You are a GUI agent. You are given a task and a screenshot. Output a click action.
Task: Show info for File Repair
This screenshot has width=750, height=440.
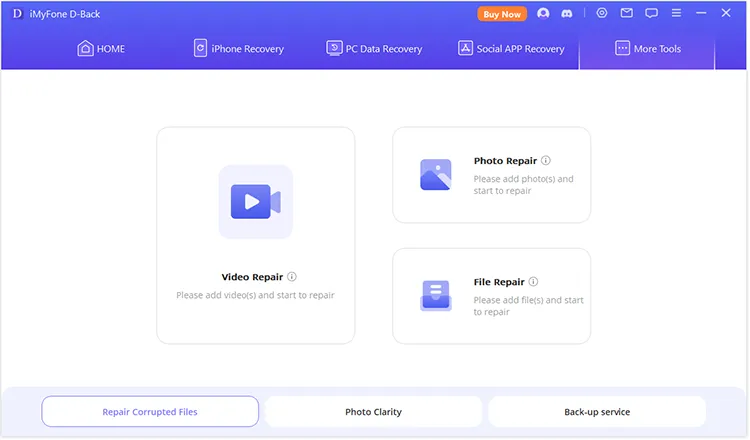pyautogui.click(x=533, y=282)
